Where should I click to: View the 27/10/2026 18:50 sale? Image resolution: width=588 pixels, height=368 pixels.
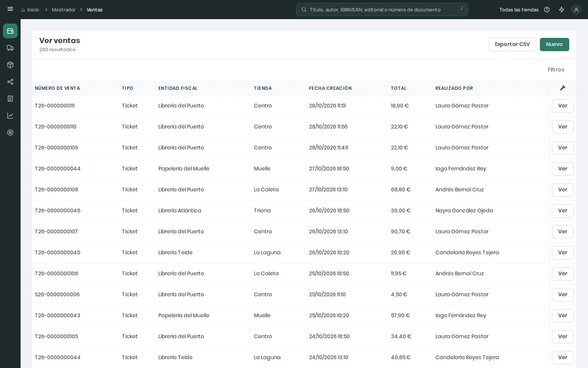click(563, 169)
